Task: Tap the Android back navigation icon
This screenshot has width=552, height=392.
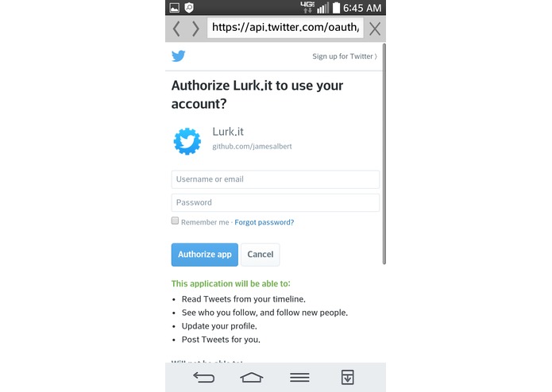Action: point(204,377)
